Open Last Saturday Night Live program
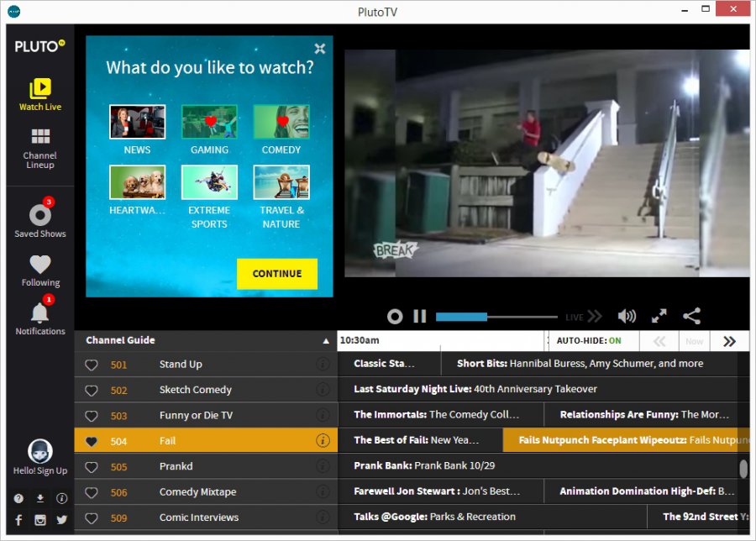This screenshot has width=756, height=541. pyautogui.click(x=537, y=389)
